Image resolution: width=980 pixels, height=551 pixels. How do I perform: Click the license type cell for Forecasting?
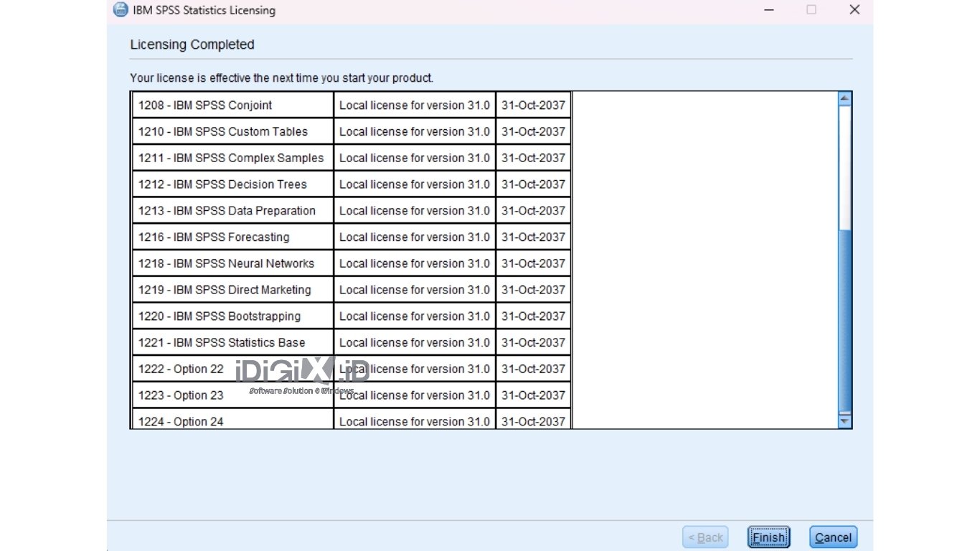[415, 237]
